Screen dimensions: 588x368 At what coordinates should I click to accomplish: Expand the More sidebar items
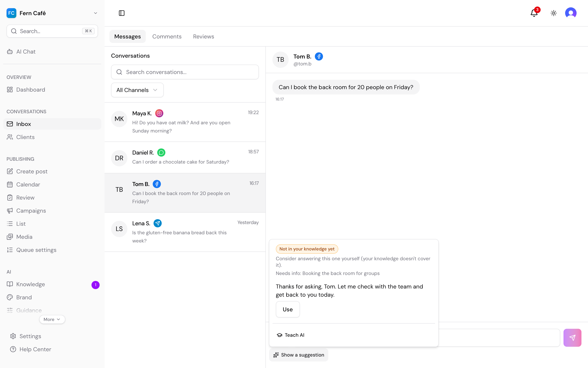coord(52,319)
